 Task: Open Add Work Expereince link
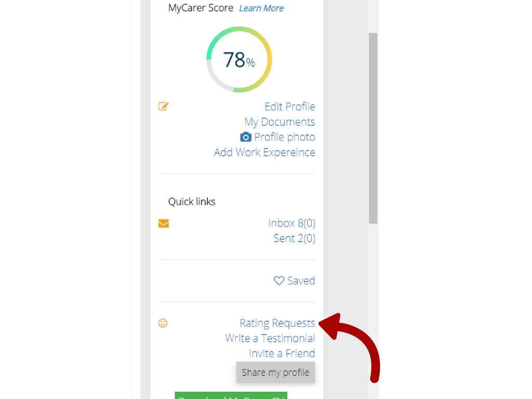[x=264, y=152]
